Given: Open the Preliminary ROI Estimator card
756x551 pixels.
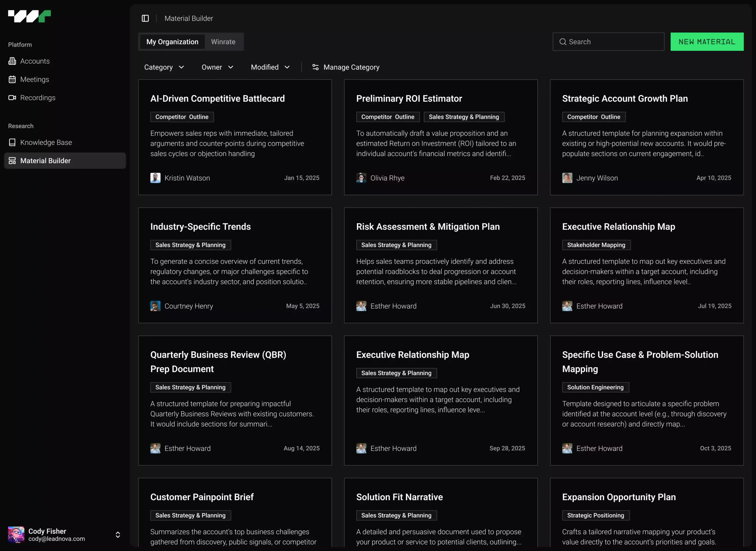Looking at the screenshot, I should [x=441, y=137].
